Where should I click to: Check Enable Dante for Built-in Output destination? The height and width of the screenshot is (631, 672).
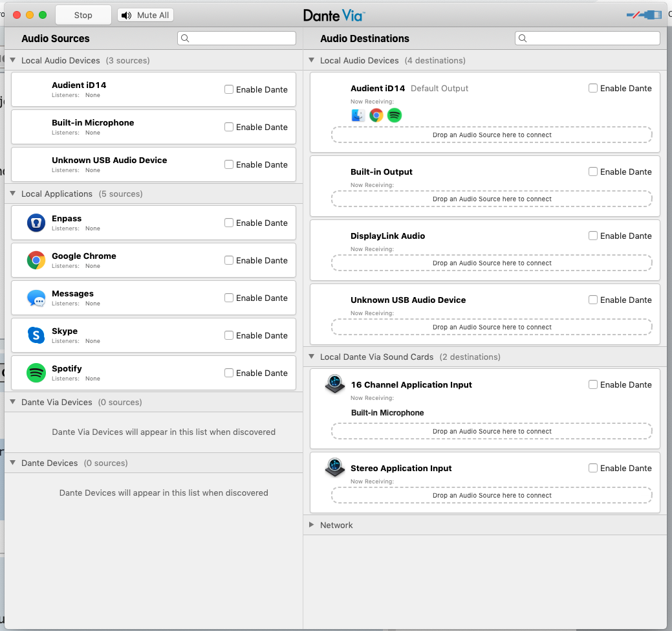pos(593,172)
